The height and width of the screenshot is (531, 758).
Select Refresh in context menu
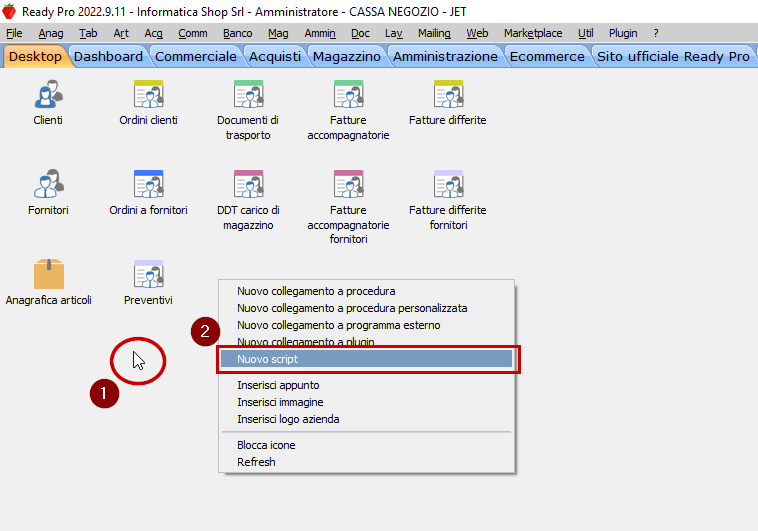(256, 462)
